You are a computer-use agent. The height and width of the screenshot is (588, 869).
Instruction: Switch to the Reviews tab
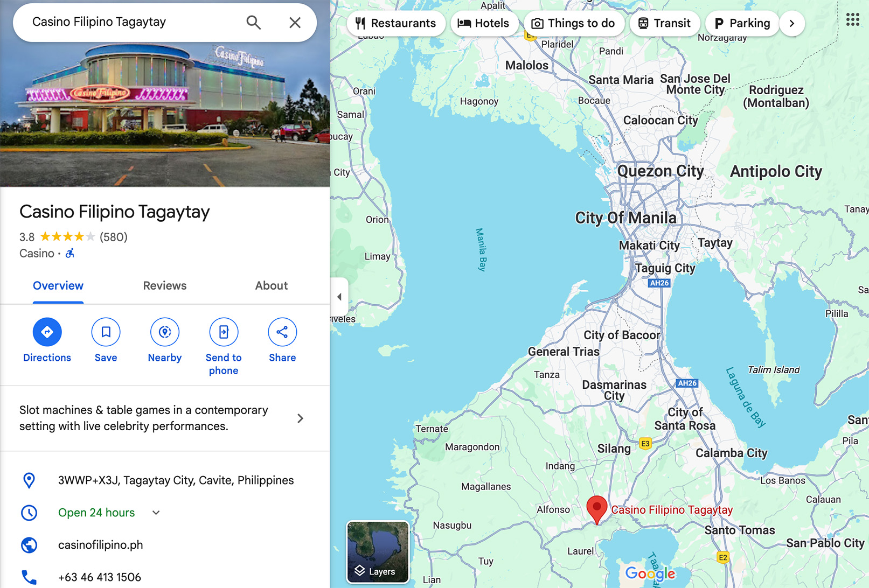[x=165, y=286]
